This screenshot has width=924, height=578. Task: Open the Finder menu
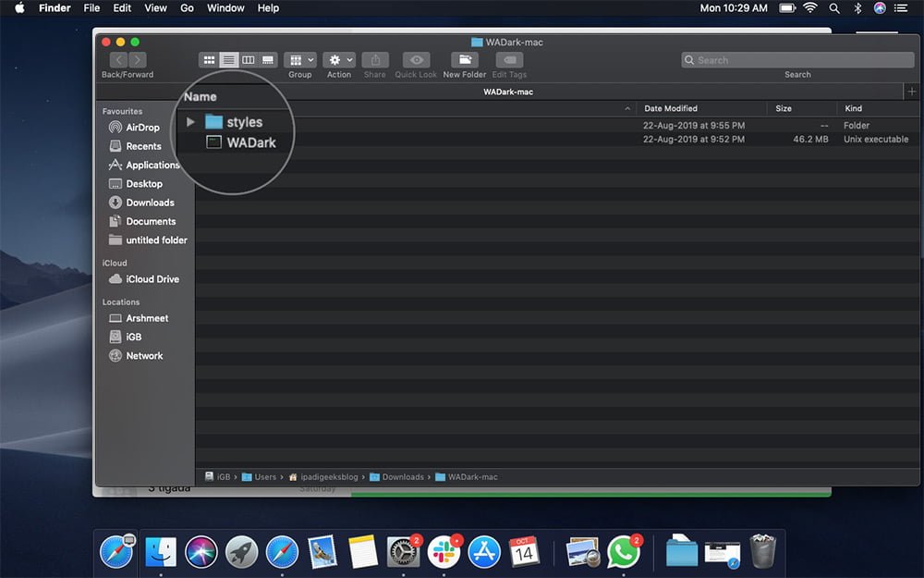point(55,7)
